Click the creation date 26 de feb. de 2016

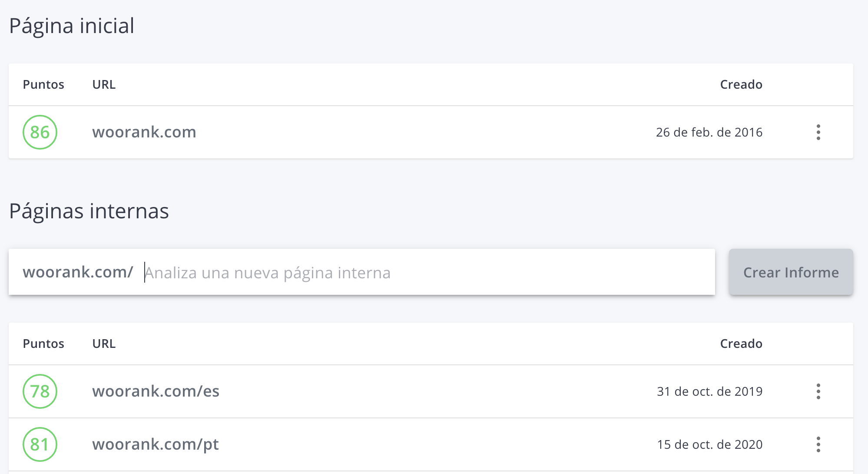[x=710, y=132]
